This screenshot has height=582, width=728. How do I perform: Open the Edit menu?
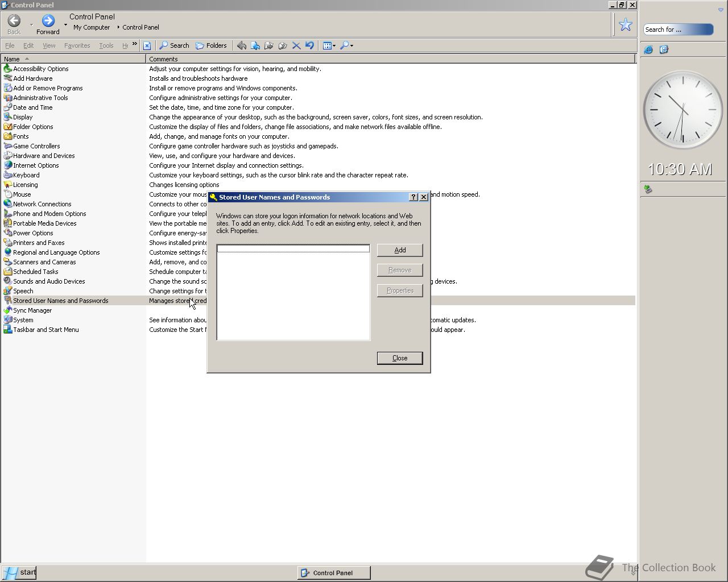point(28,45)
